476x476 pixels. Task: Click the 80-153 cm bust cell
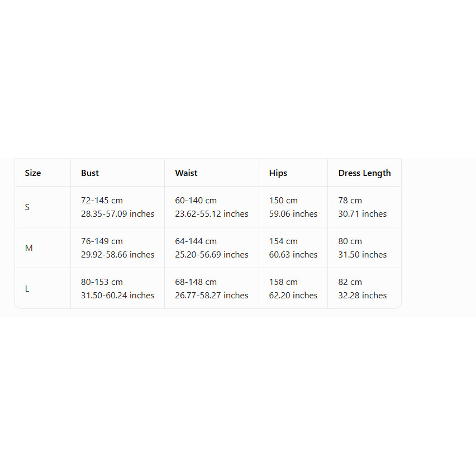coord(117,288)
